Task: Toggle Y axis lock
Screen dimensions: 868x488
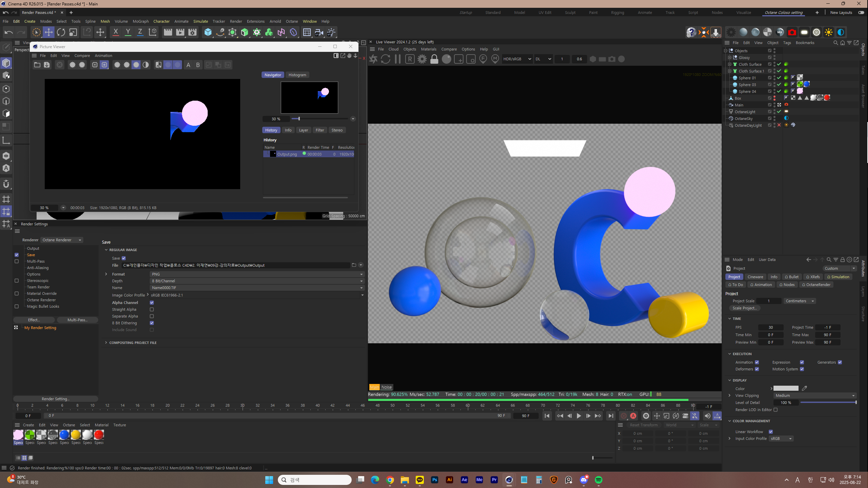Action: pyautogui.click(x=128, y=32)
